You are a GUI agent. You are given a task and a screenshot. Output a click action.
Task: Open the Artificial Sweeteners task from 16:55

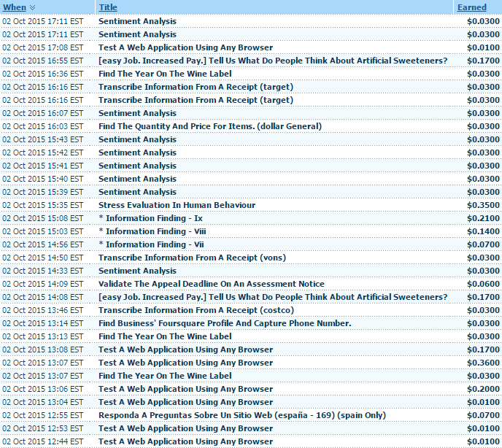coord(273,61)
